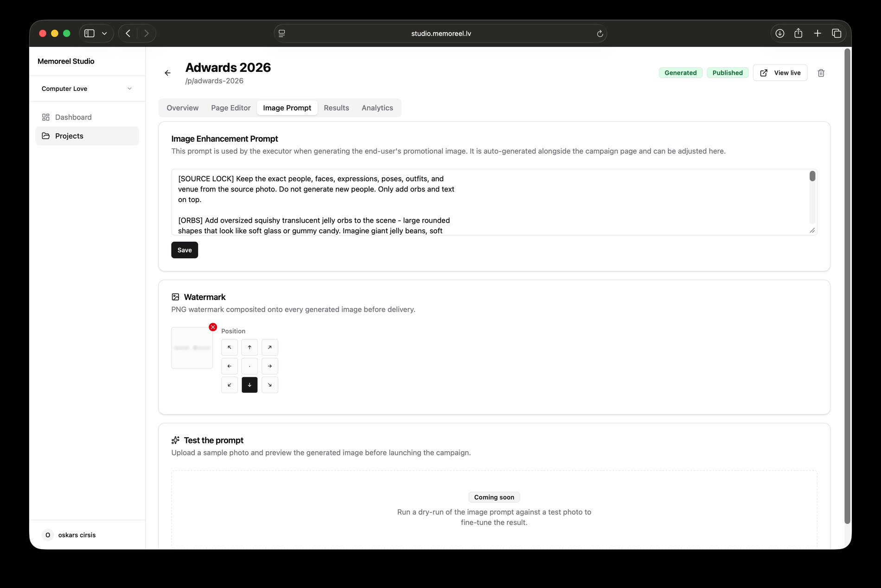This screenshot has width=881, height=588.
Task: Set watermark position to bottom-right
Action: [x=270, y=385]
